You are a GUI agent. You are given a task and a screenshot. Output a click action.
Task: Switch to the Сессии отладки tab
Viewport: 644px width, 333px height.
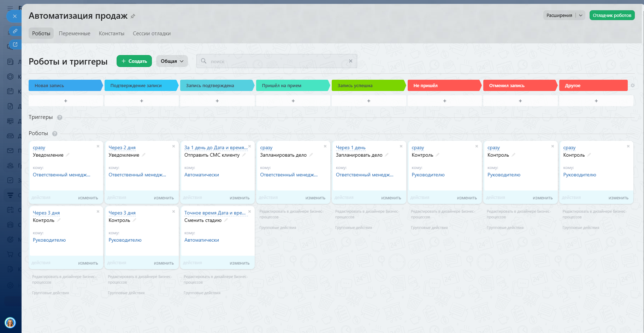tap(152, 34)
